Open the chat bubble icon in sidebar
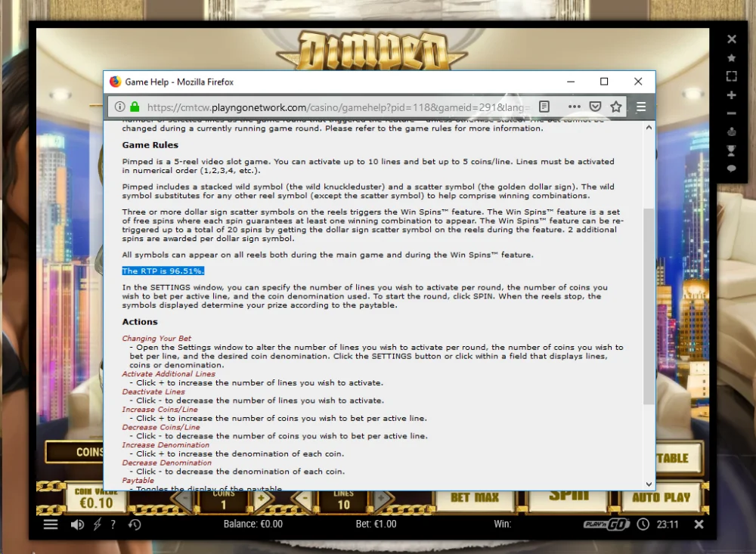Image resolution: width=756 pixels, height=554 pixels. (x=731, y=169)
